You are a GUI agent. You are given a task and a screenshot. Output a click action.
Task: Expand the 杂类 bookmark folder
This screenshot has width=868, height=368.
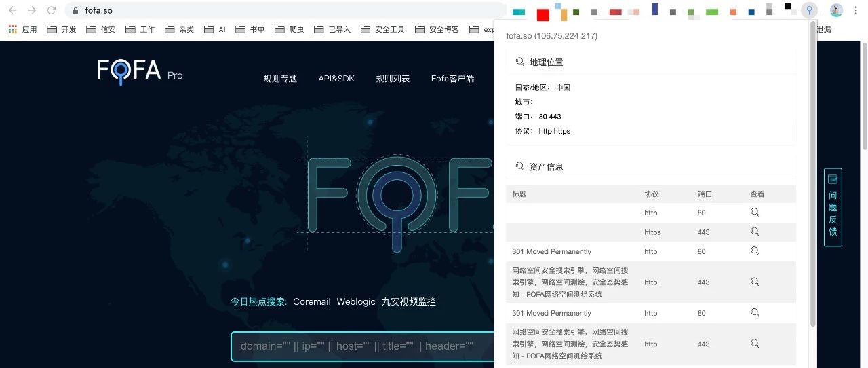click(179, 29)
